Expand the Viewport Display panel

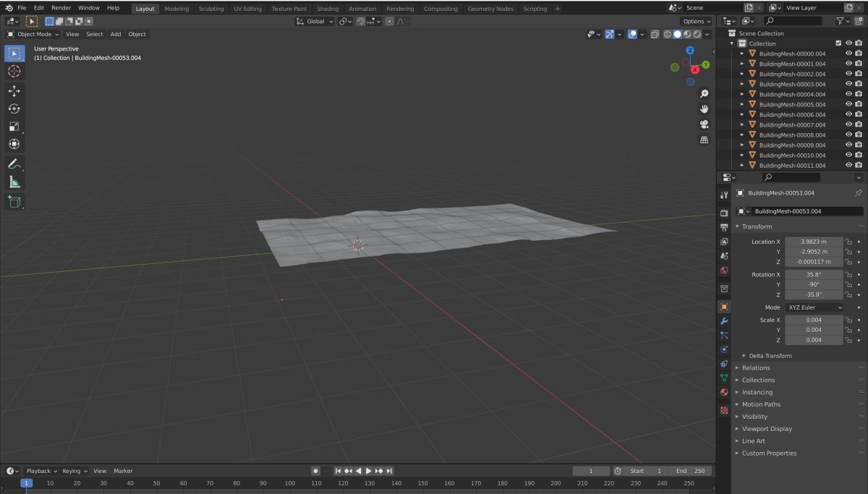click(x=766, y=428)
